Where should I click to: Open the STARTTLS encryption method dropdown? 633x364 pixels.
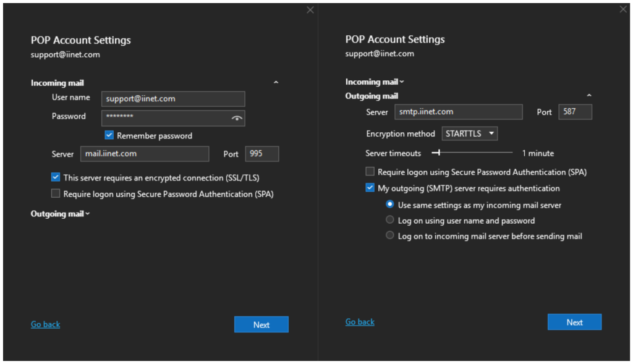point(470,133)
